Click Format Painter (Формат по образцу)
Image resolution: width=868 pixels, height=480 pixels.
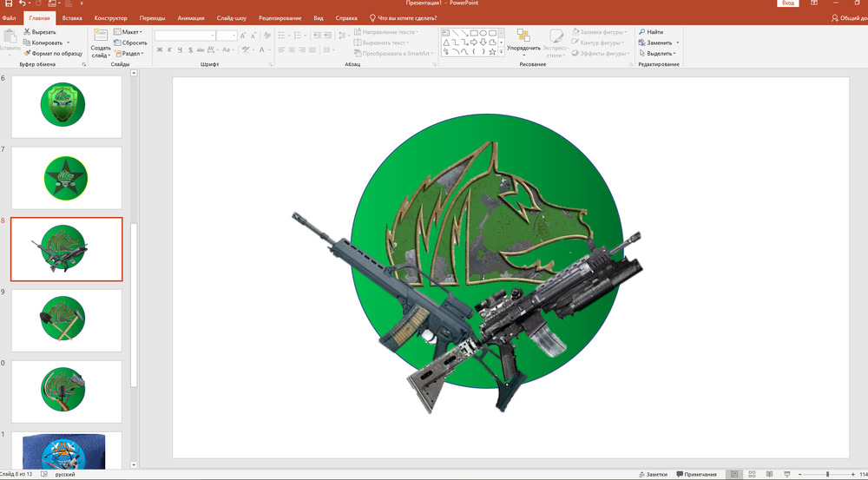52,53
